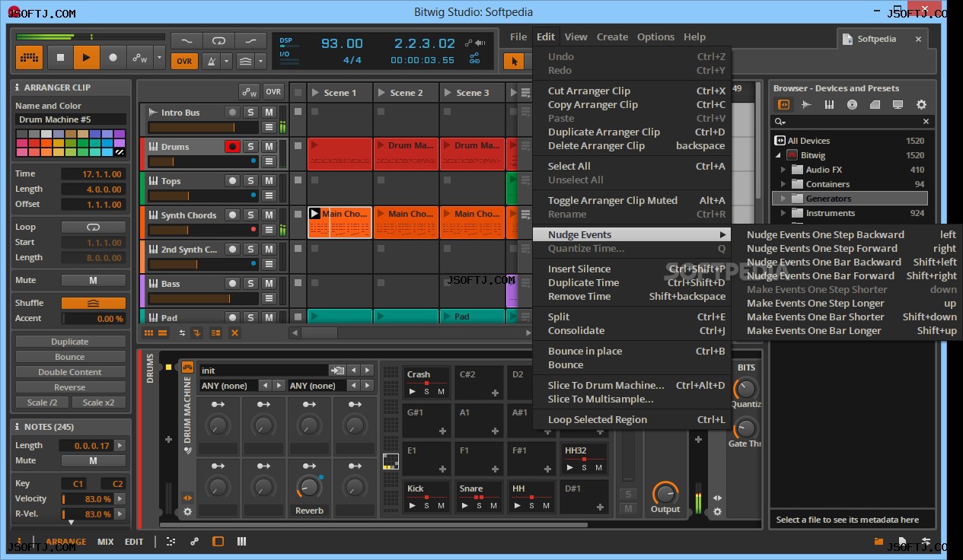Toggle the orange clip launcher grid button
The image size is (963, 560).
tap(29, 58)
